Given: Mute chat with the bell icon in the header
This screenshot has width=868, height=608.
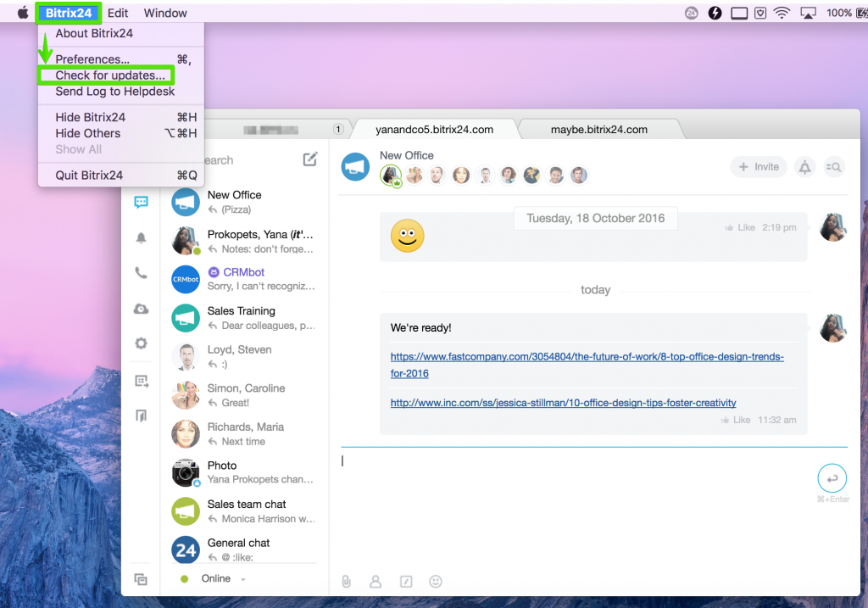Looking at the screenshot, I should click(804, 167).
